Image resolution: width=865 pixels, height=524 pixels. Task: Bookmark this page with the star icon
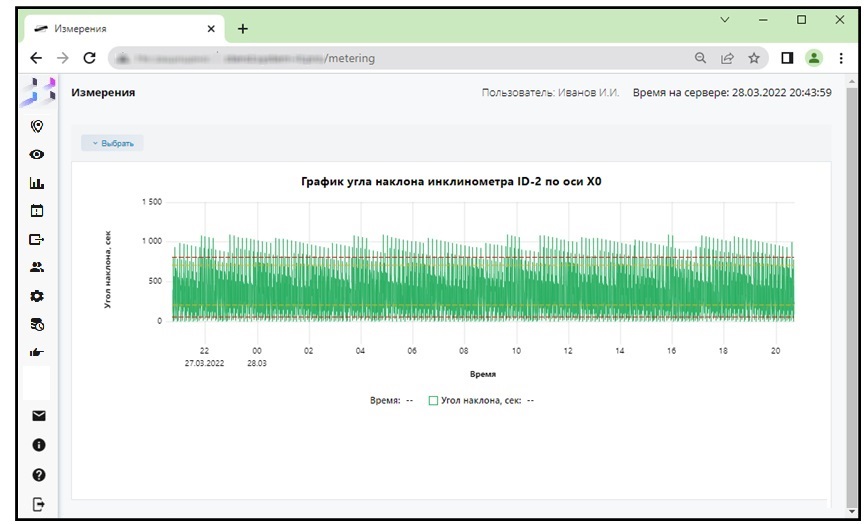[x=754, y=58]
